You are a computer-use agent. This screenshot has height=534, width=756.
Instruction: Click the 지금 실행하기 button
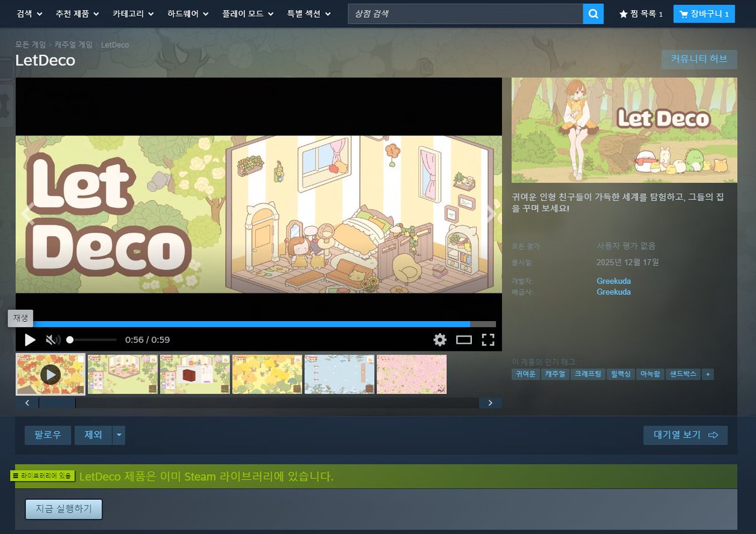[x=64, y=509]
